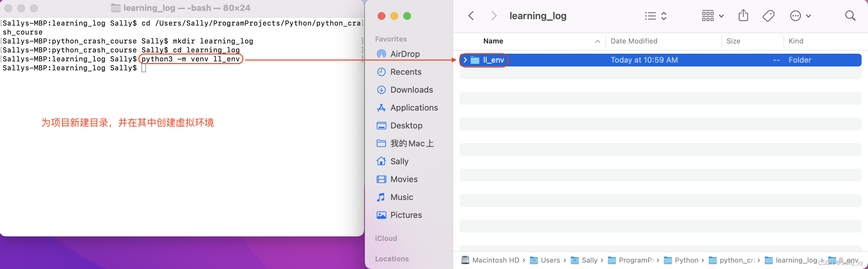Open Sally home folder in sidebar
The image size is (868, 269).
click(392, 161)
